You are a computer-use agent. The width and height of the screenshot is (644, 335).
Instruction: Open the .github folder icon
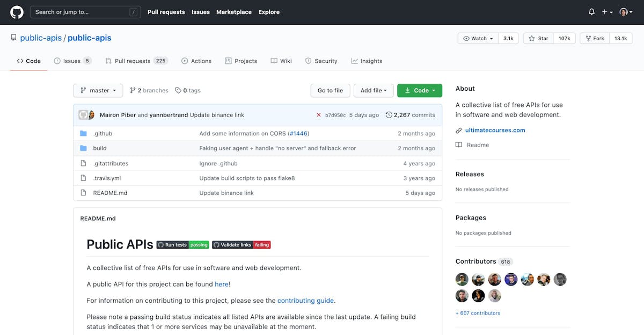(83, 133)
